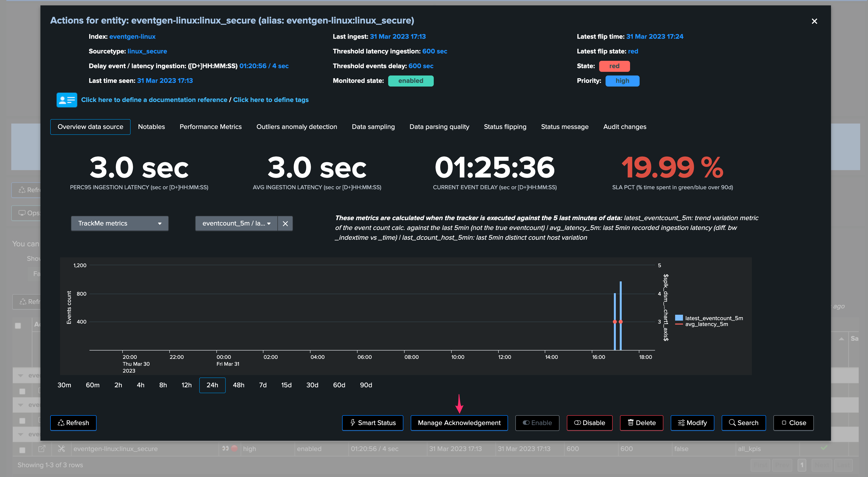Click 19.99 % SLA PCT value
Screen dimensions: 868x477
click(672, 168)
